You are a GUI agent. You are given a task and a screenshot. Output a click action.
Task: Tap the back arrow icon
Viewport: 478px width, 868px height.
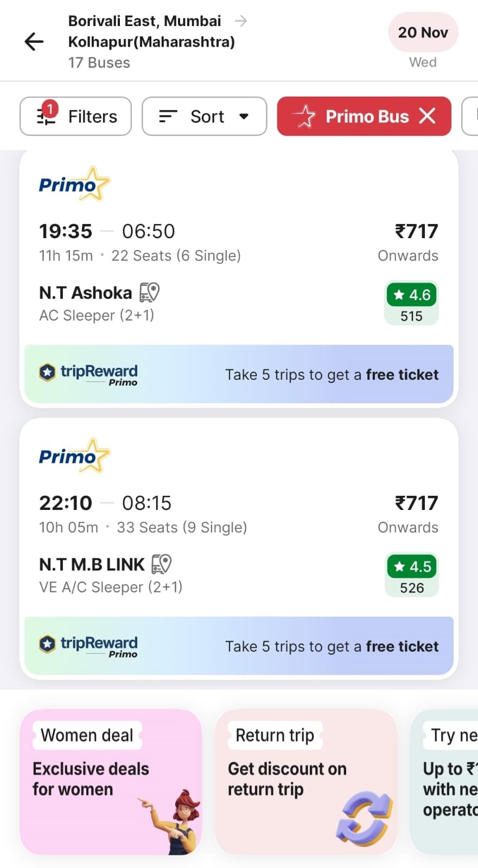coord(34,42)
